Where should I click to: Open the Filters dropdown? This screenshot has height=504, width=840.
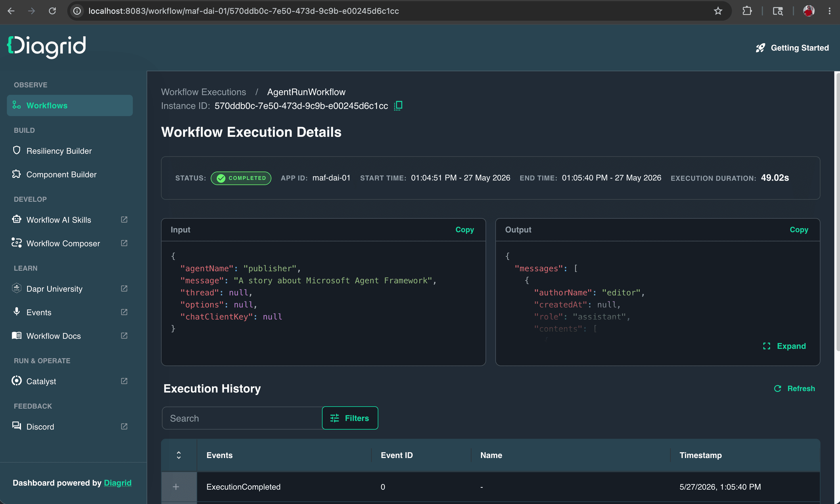pyautogui.click(x=350, y=418)
